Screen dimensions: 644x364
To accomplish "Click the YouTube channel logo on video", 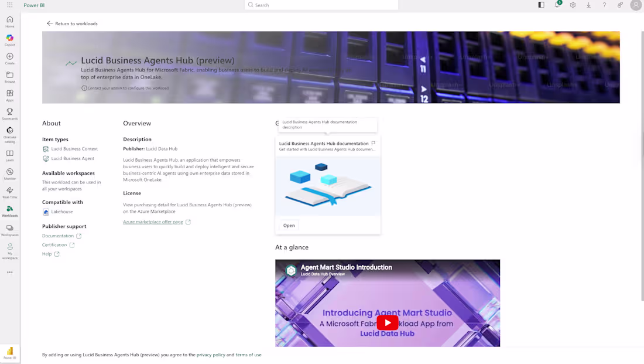I will click(x=291, y=270).
